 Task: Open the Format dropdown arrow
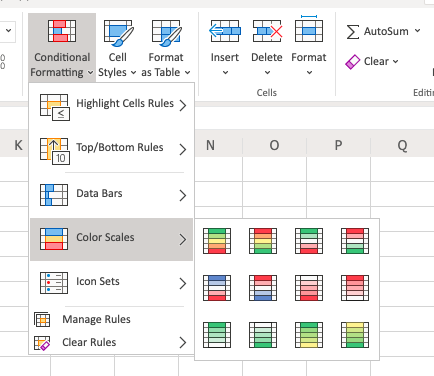point(309,72)
